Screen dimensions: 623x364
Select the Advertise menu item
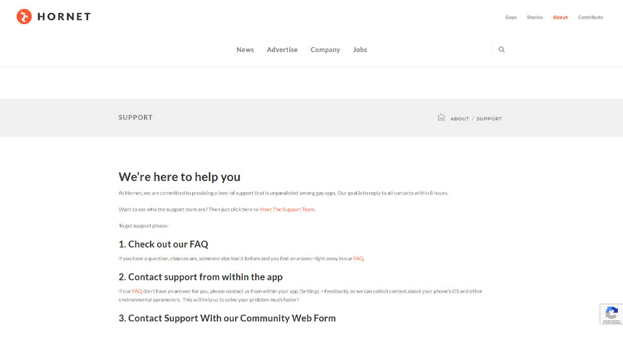(282, 50)
